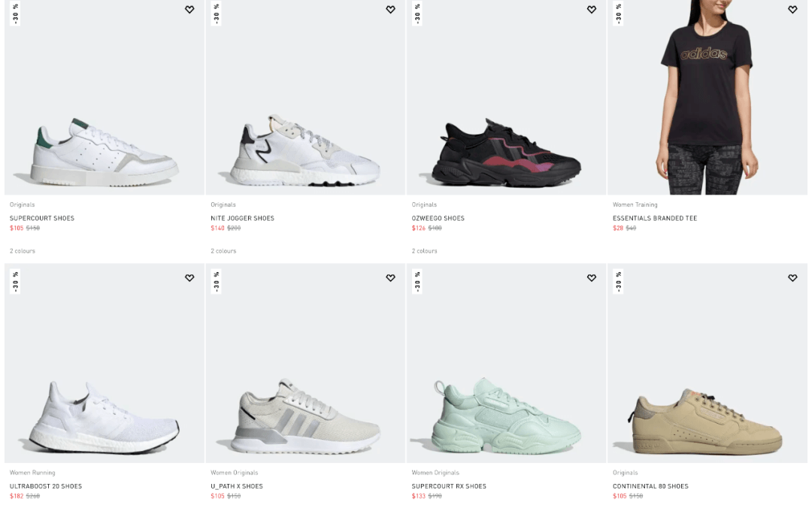
Task: Open the Nite Jogger Shoes product link
Action: (242, 218)
